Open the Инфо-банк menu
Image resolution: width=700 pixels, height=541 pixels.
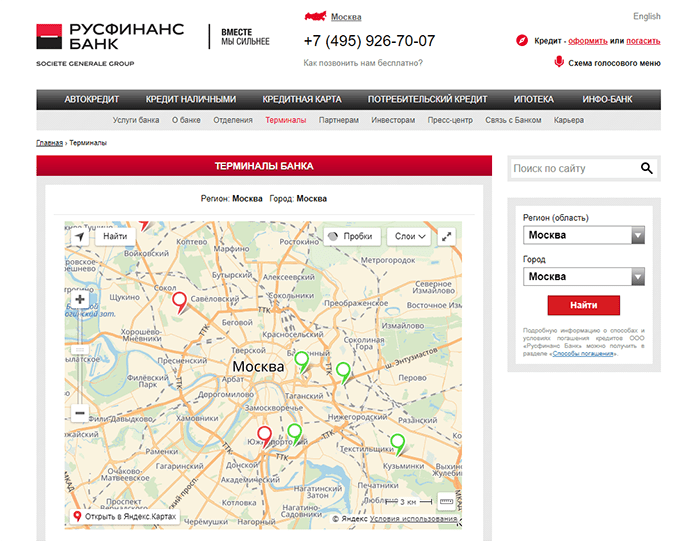[607, 100]
